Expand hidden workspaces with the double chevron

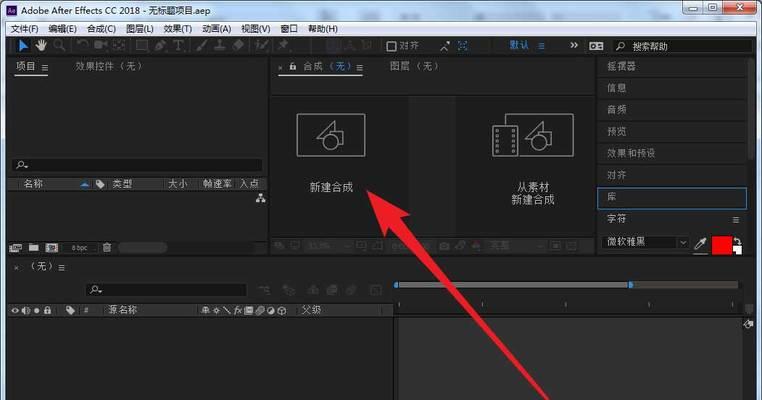574,45
